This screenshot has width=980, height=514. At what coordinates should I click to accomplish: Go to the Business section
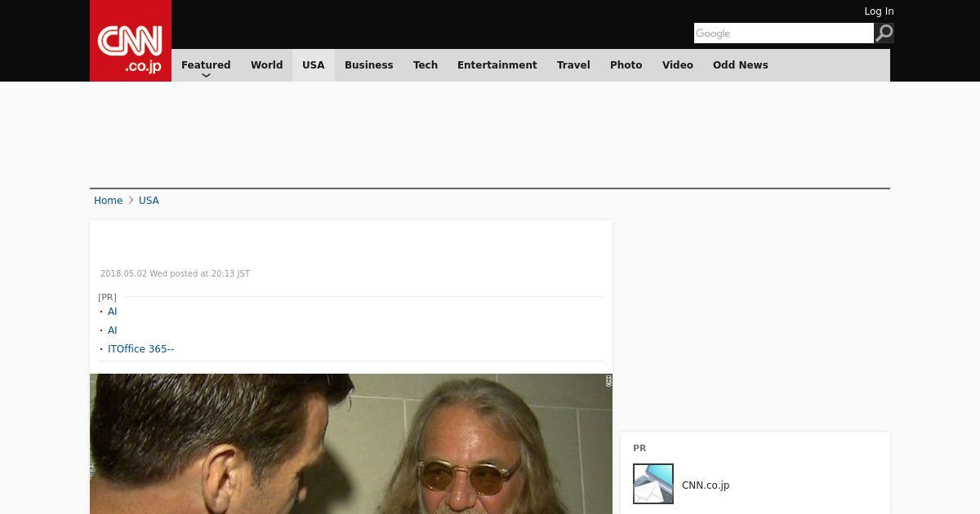[x=368, y=65]
